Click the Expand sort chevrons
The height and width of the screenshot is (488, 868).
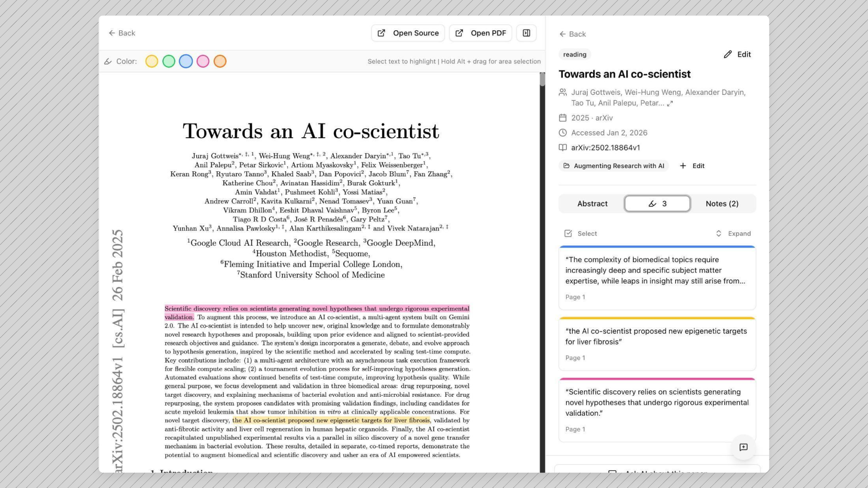[719, 233]
